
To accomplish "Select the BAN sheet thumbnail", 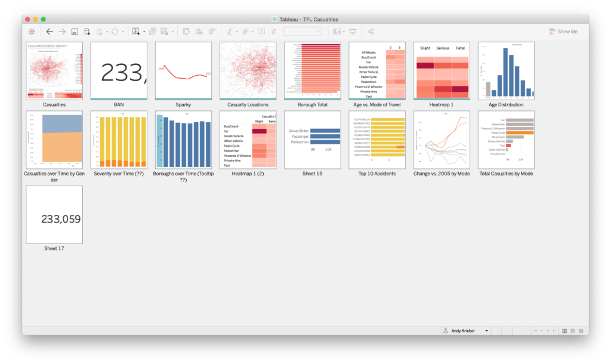I will [119, 71].
